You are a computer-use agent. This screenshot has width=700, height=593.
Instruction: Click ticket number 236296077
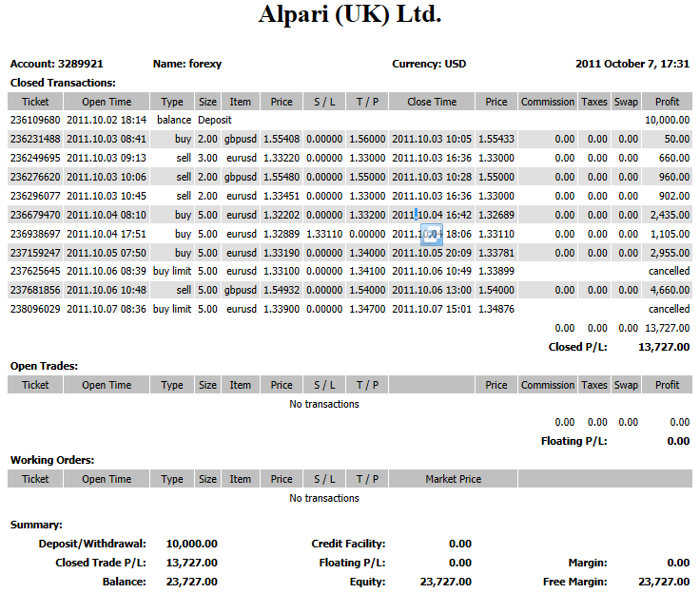point(35,196)
